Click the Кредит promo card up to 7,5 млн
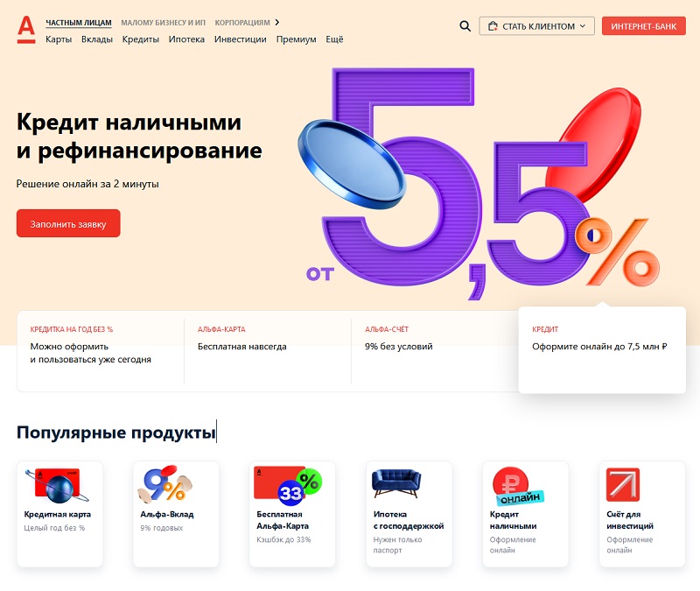700x591 pixels. [602, 350]
